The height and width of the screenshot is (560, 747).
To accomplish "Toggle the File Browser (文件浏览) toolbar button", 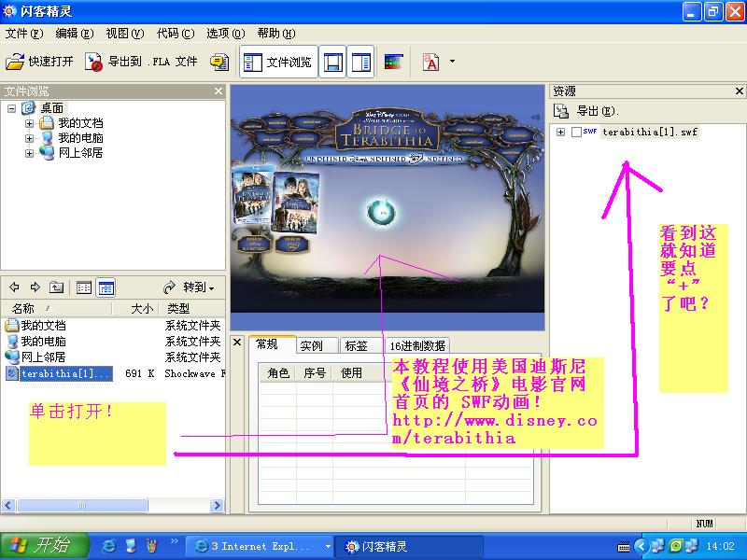I will (x=277, y=62).
